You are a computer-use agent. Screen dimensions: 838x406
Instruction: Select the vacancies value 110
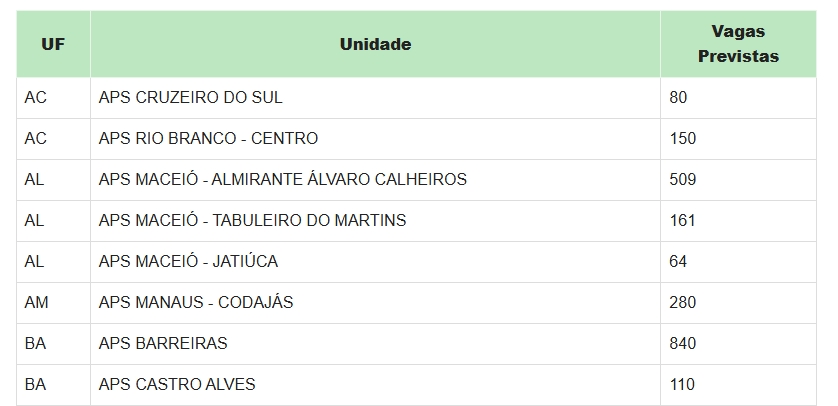683,384
